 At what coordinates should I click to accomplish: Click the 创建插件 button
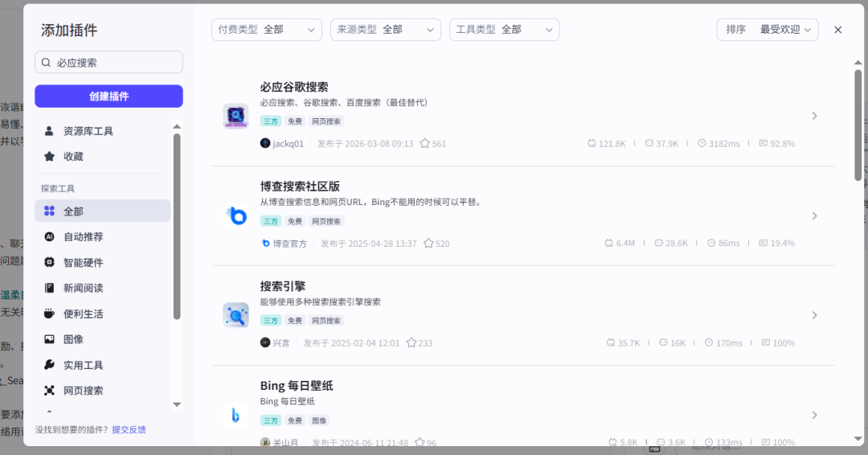point(109,96)
